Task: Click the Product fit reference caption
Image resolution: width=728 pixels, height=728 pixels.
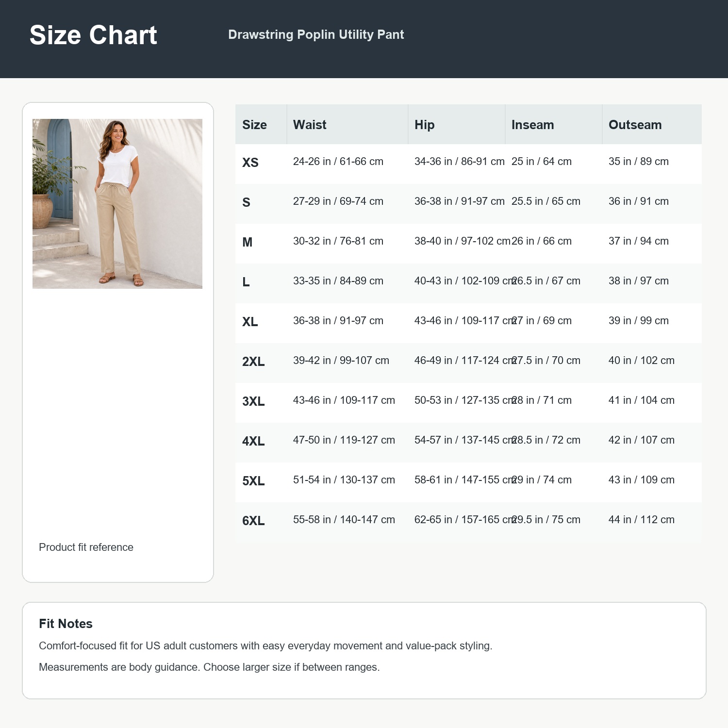Action: point(86,547)
